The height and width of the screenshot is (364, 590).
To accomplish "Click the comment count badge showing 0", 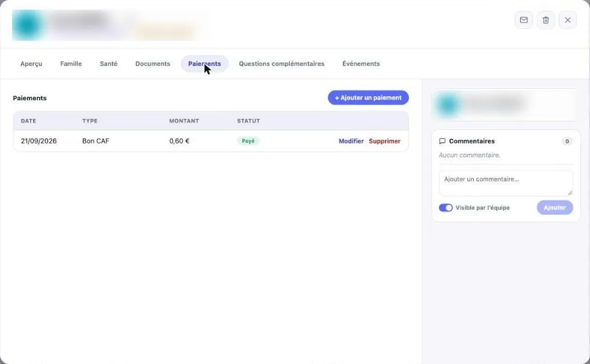I will point(567,141).
